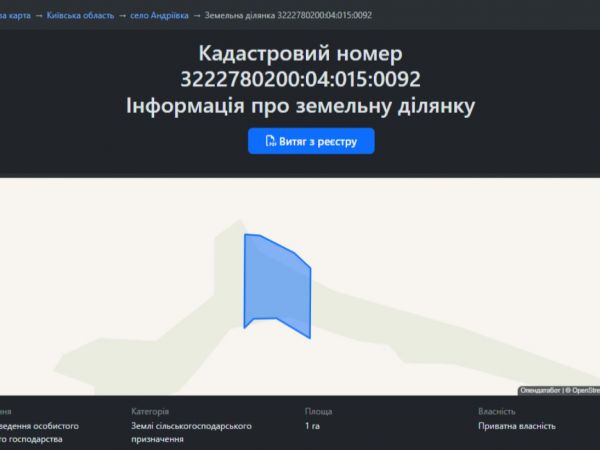
Task: Click the blue land parcel polygon on the map
Action: [276, 286]
